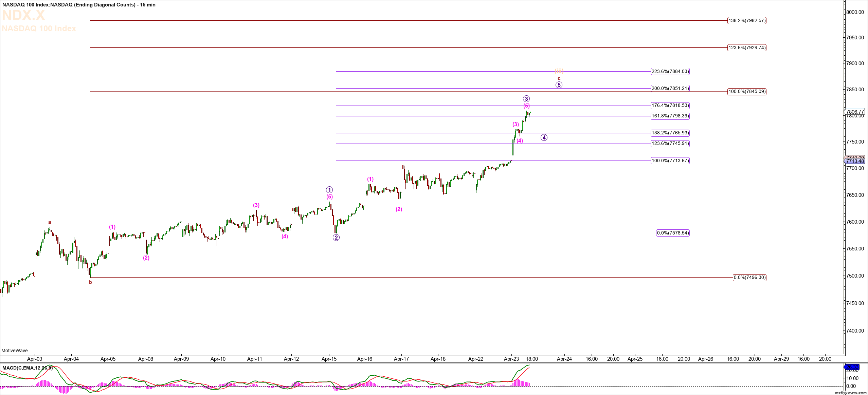The width and height of the screenshot is (868, 395).
Task: Click the blue MACD value tag
Action: (x=852, y=367)
